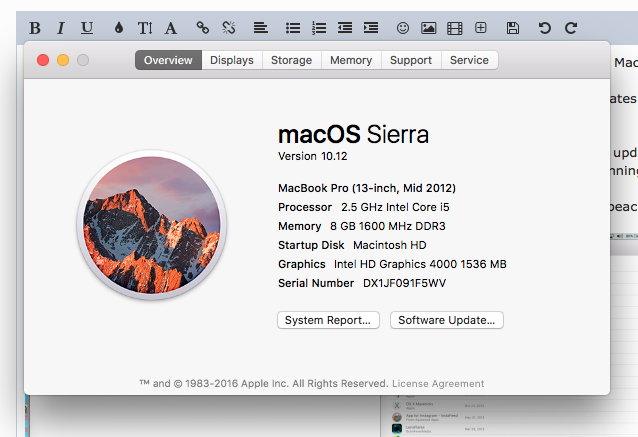Increase indent in editor toolbar
The image size is (638, 437).
pyautogui.click(x=371, y=28)
